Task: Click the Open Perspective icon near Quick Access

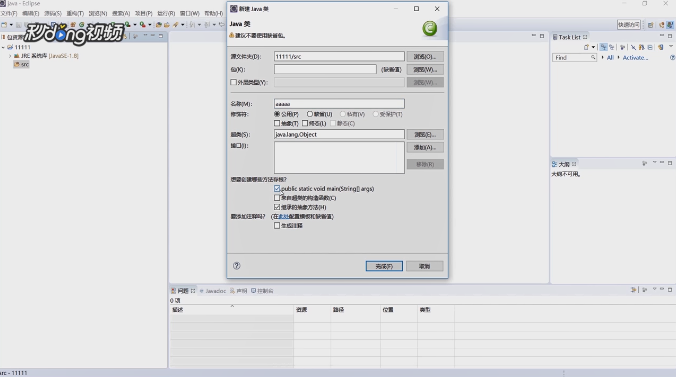Action: tap(651, 25)
